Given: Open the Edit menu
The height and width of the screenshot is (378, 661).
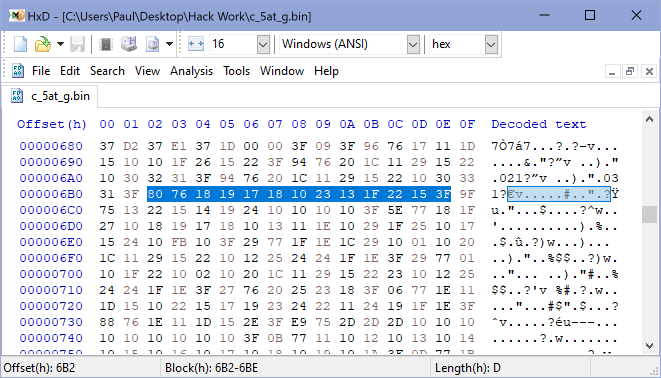Looking at the screenshot, I should point(70,71).
